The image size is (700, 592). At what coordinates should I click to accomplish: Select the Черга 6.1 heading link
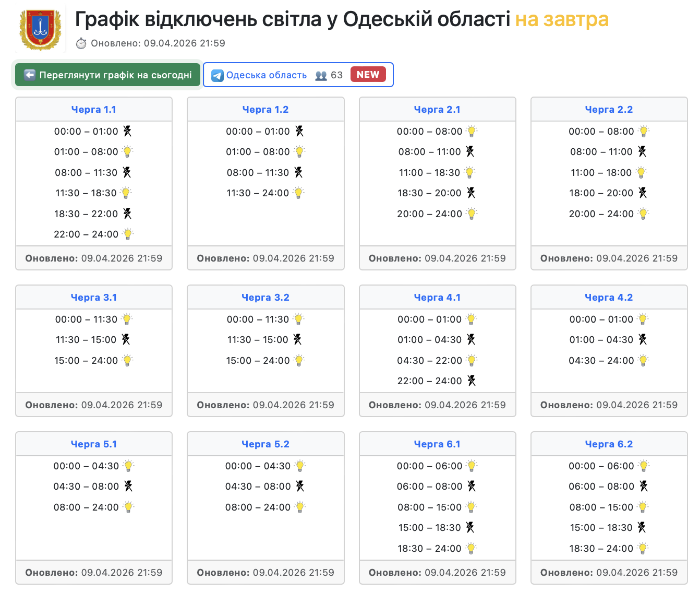(437, 444)
